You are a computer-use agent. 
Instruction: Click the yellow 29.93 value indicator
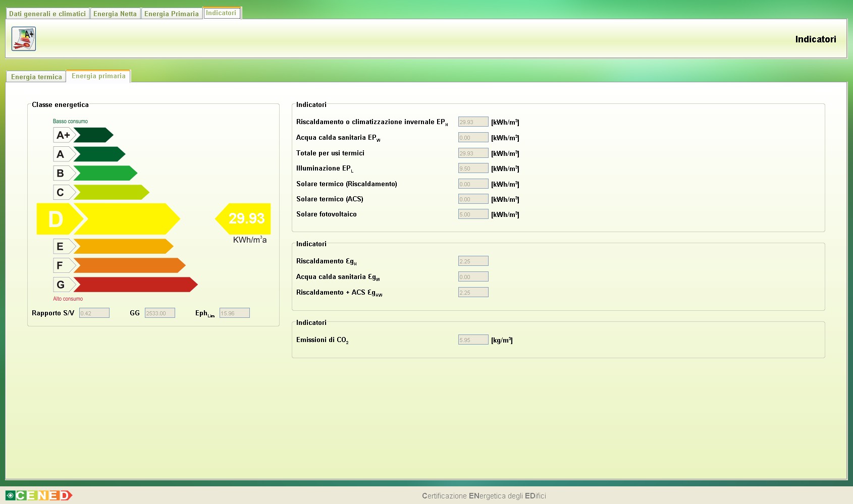point(244,218)
